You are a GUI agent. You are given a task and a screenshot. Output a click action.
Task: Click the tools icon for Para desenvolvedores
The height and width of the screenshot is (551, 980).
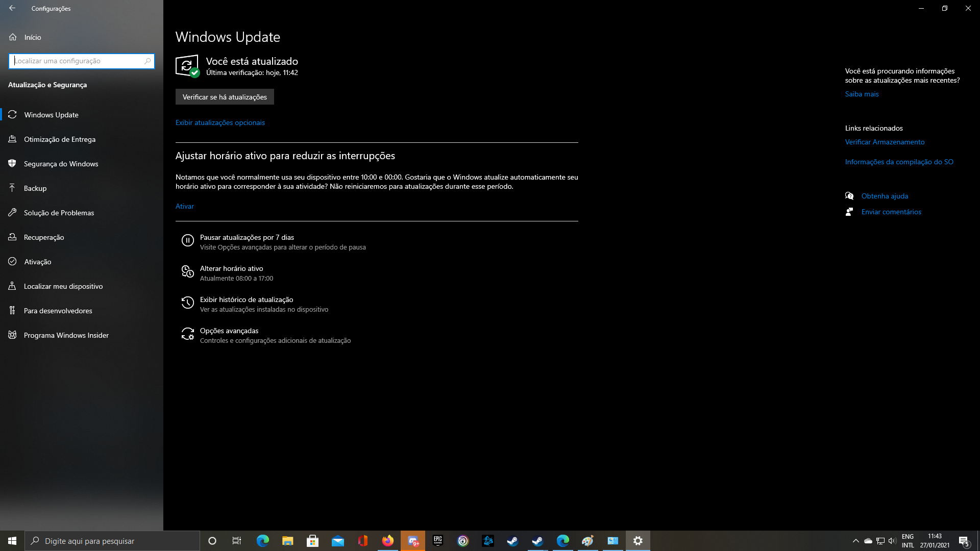click(13, 311)
